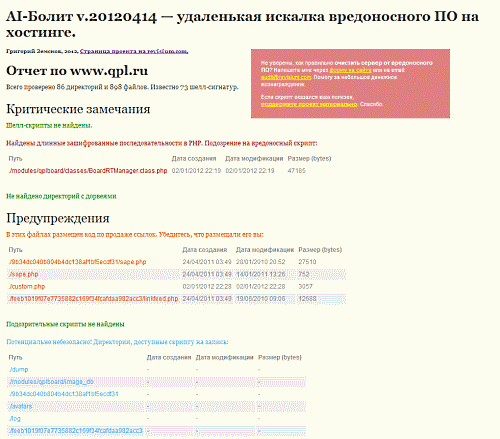The width and height of the screenshot is (500, 439).
Task: Follow the "форму на сайте" link
Action: [350, 70]
